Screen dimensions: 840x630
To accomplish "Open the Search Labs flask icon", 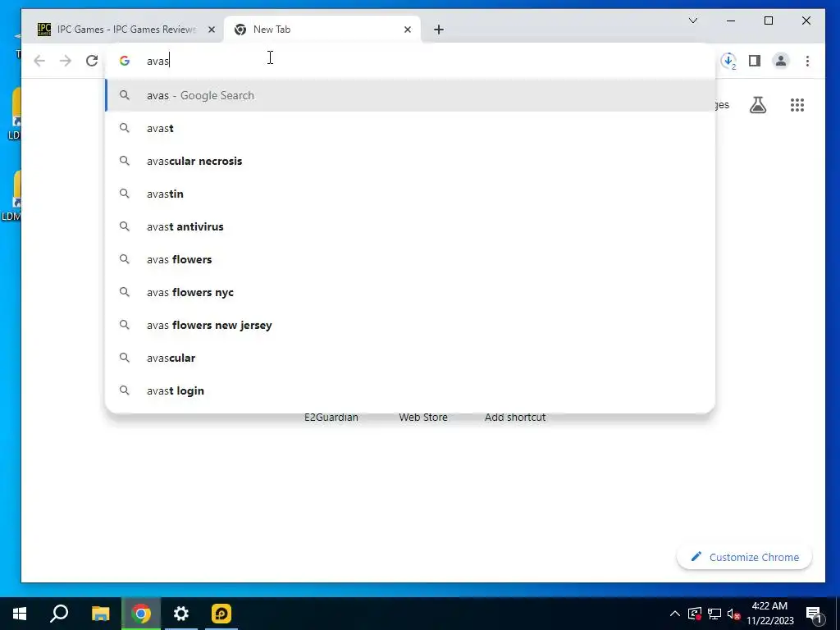I will pyautogui.click(x=757, y=105).
